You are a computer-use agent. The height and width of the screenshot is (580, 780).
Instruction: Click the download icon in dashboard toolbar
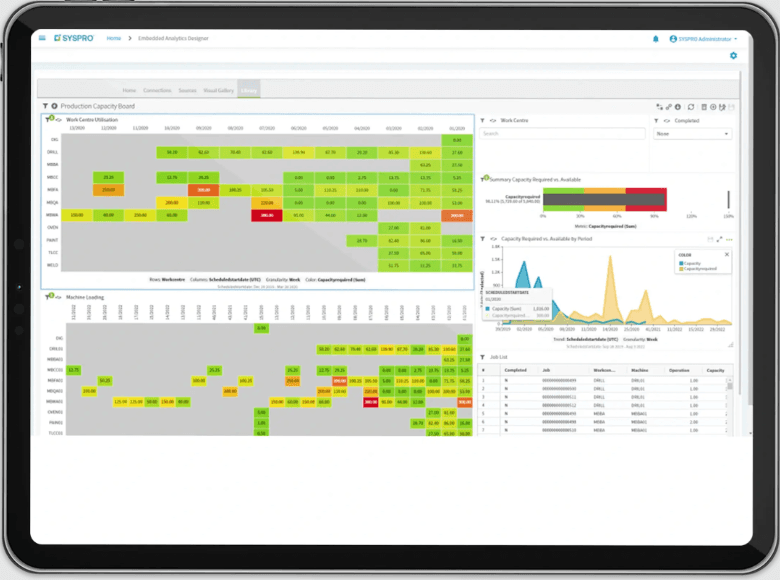click(x=678, y=107)
